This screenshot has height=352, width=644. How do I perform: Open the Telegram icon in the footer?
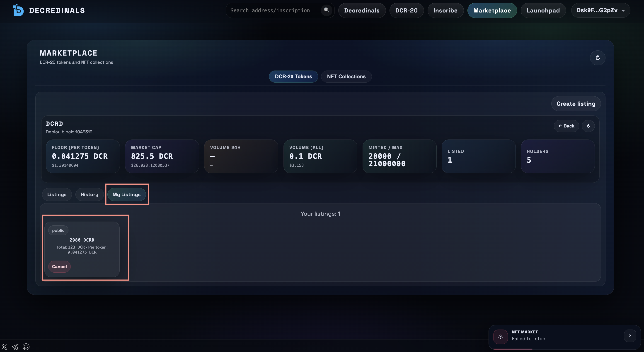pyautogui.click(x=15, y=347)
